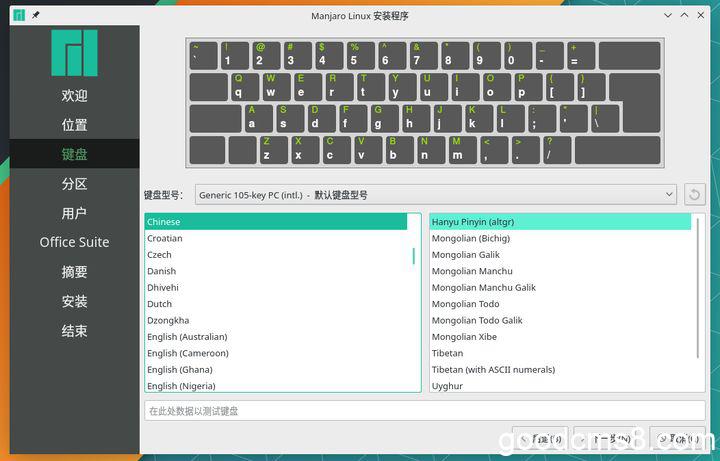Click the number 5 key in preview
This screenshot has height=461, width=720.
point(361,56)
